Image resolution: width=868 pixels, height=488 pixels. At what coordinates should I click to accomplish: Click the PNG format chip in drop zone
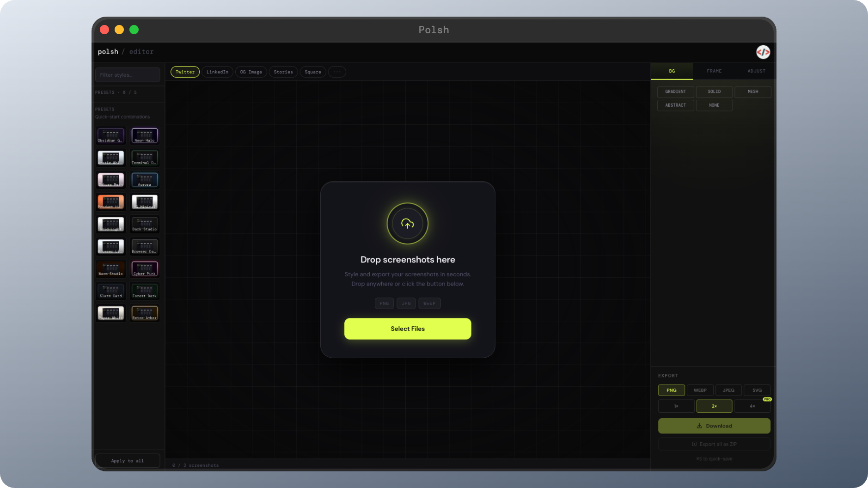pos(384,304)
